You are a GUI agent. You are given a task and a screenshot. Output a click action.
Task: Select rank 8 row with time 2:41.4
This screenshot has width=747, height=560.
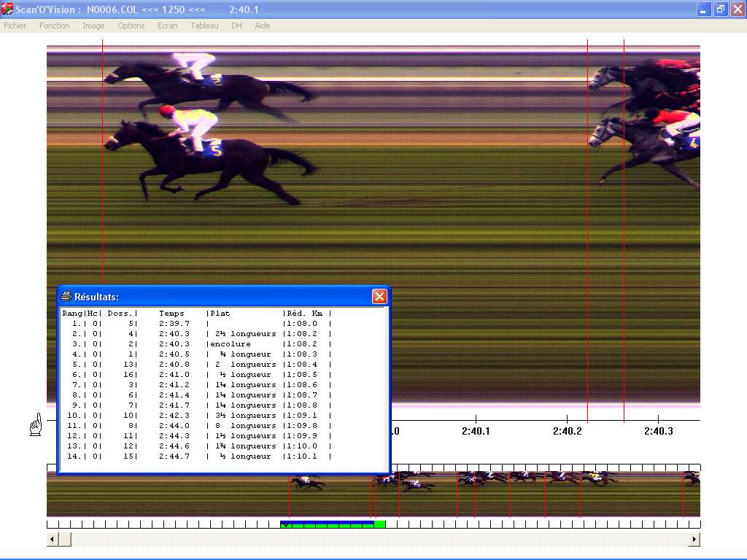[x=196, y=395]
